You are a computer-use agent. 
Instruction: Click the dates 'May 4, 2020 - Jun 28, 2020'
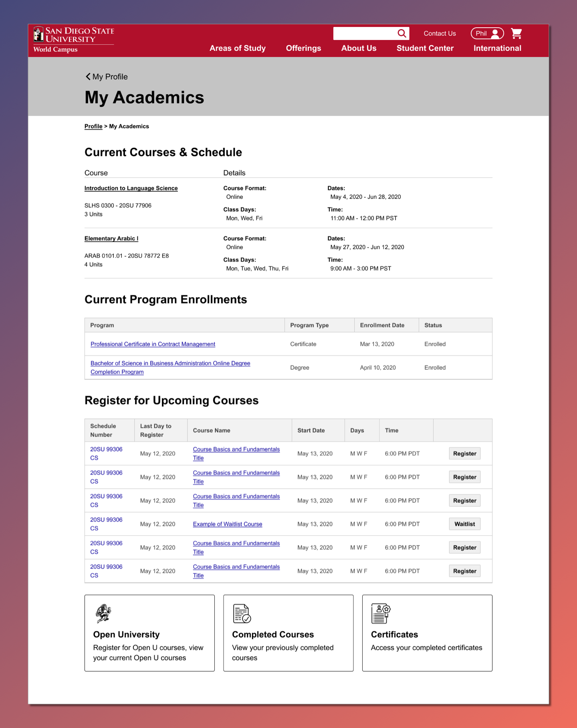(x=365, y=197)
